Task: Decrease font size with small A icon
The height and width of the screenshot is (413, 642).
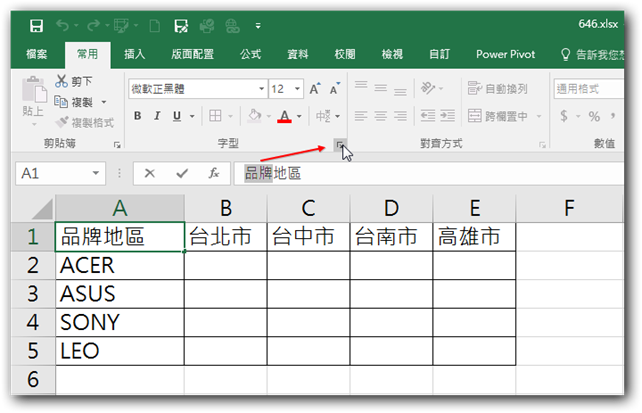Action: (x=335, y=89)
